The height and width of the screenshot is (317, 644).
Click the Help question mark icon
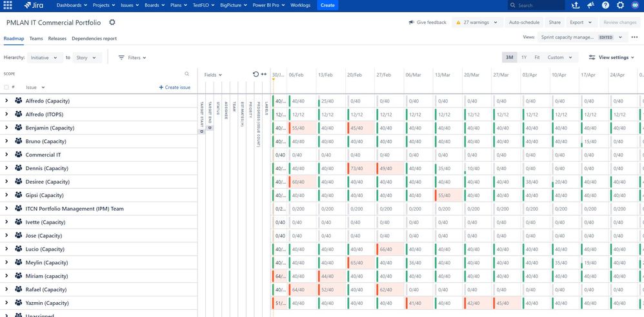click(x=605, y=5)
